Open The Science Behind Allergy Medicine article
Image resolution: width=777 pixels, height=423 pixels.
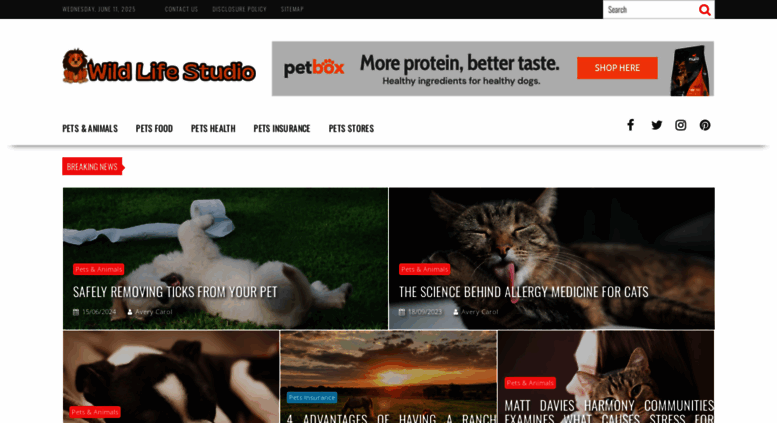(523, 292)
